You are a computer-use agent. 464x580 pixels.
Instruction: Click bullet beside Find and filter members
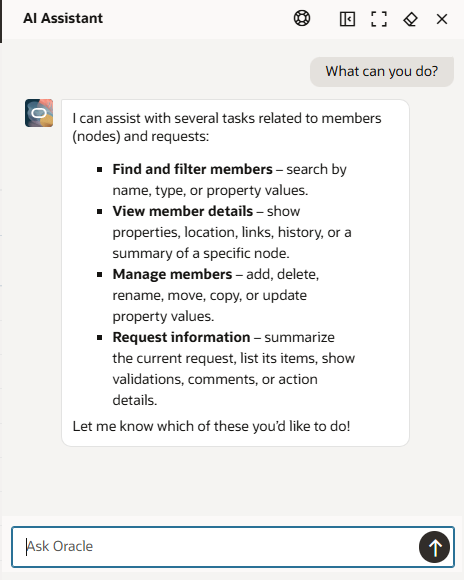click(x=100, y=170)
